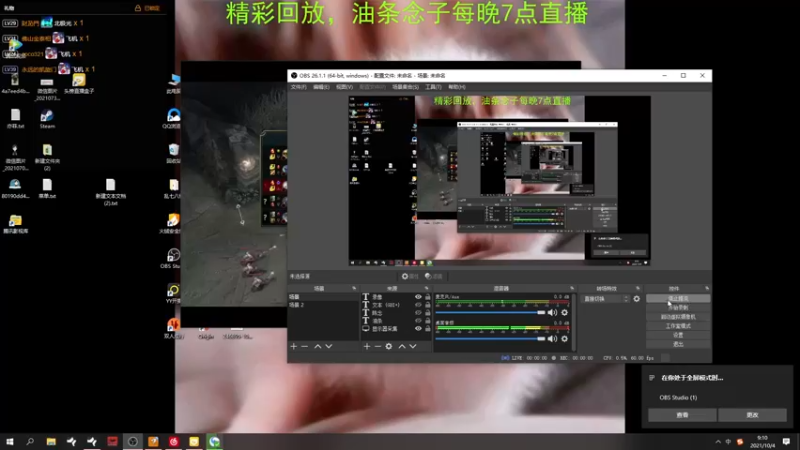Pop out the 场景 dock via header icon
This screenshot has width=800, height=450.
pyautogui.click(x=354, y=288)
